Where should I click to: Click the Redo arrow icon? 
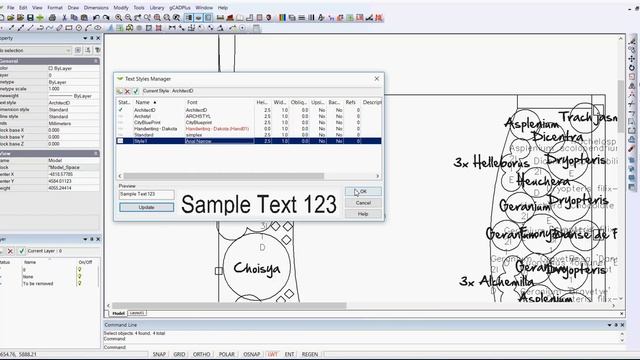coord(106,18)
